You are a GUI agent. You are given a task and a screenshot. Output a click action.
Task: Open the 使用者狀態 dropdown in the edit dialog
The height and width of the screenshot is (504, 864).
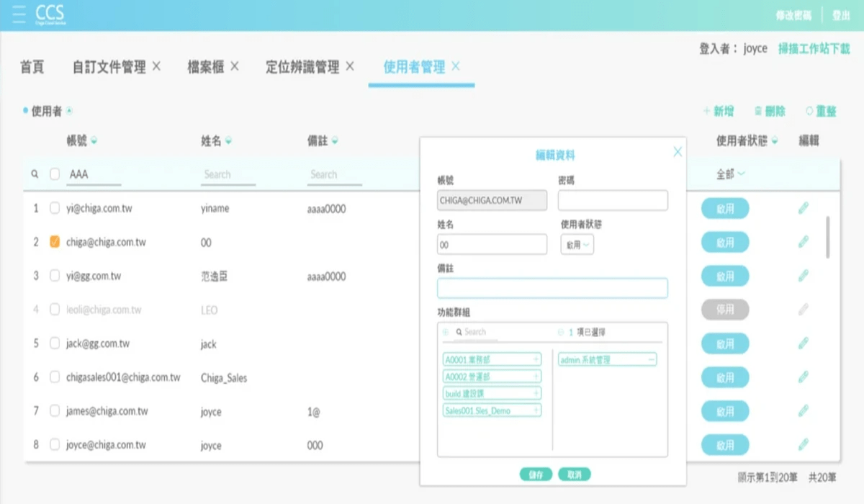point(577,245)
